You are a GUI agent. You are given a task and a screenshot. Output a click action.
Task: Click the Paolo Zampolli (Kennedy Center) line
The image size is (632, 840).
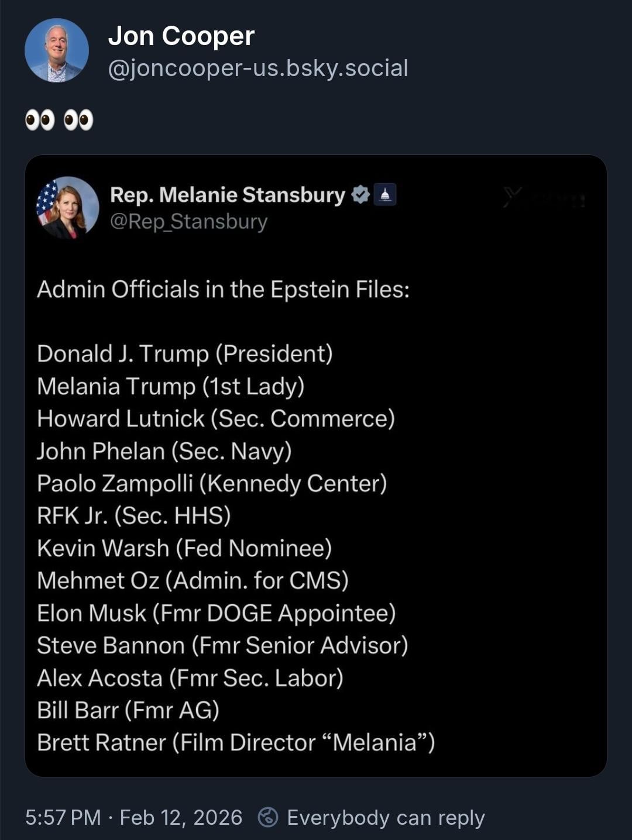click(212, 484)
